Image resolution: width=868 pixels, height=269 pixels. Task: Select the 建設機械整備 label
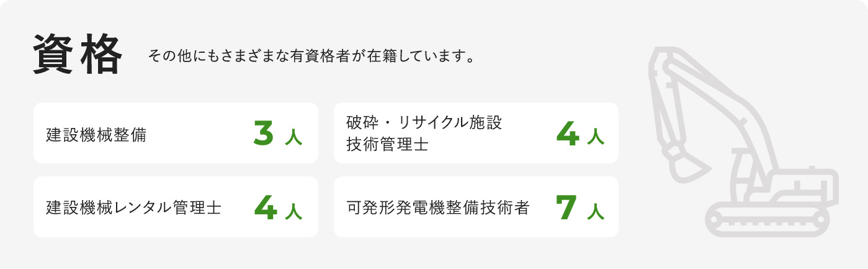[96, 134]
